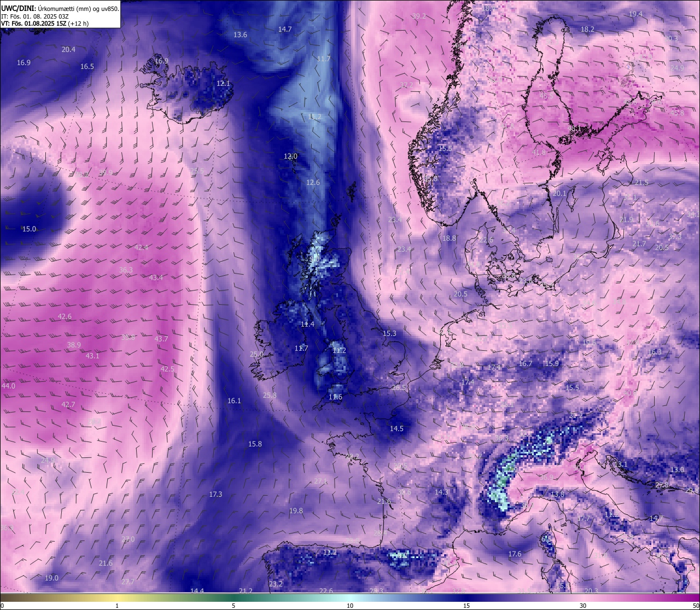Click the 39.2 value label
This screenshot has width=700, height=610.
click(x=419, y=16)
